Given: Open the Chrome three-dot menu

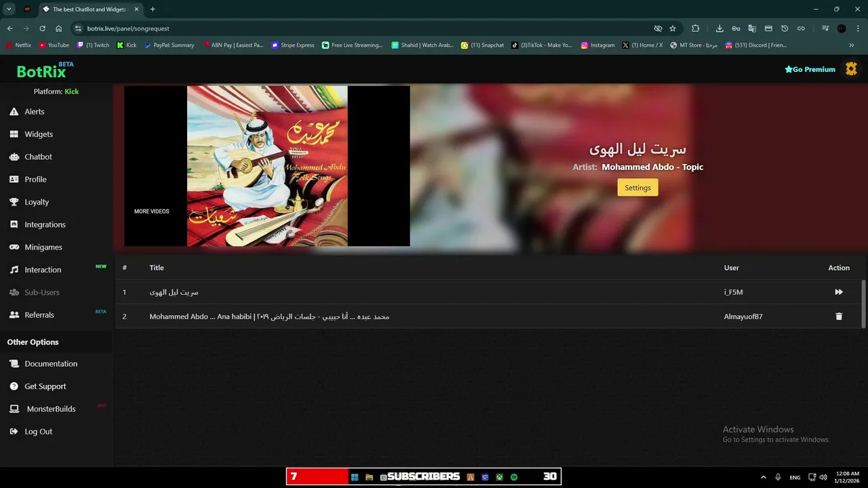Looking at the screenshot, I should pos(858,28).
